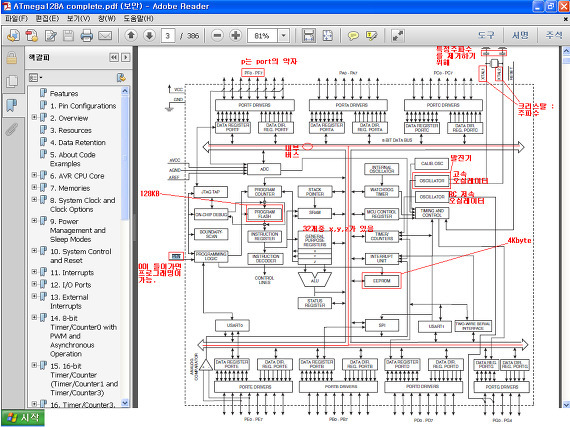Image resolution: width=570 pixels, height=427 pixels.
Task: Click the convert file toolbar icon
Action: coord(31,35)
